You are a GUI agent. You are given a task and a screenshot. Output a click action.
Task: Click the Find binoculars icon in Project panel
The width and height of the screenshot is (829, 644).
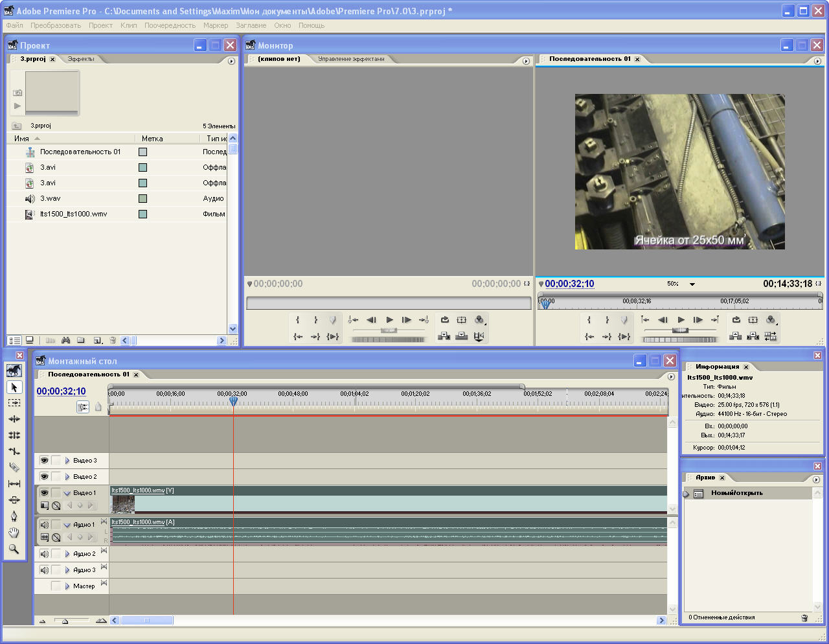65,340
